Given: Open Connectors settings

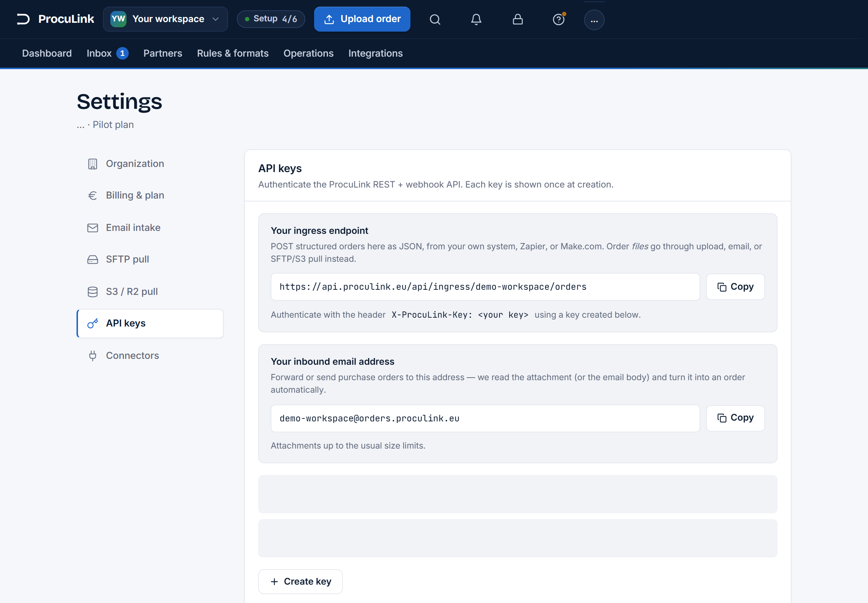Looking at the screenshot, I should [150, 356].
